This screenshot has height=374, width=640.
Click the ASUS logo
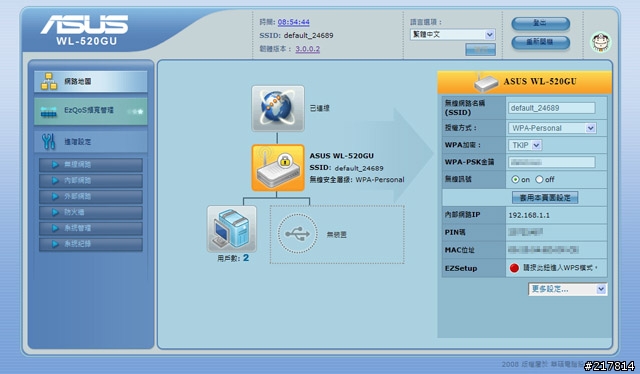tap(84, 24)
